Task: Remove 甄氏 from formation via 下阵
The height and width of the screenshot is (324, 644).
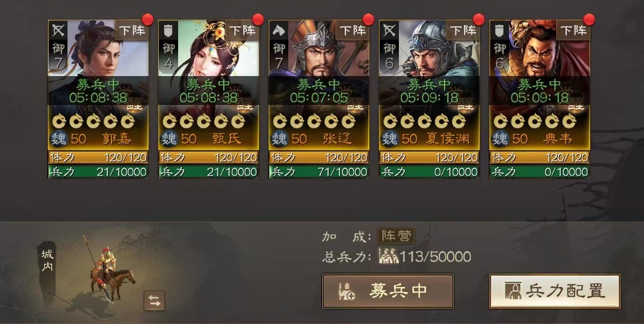Action: [242, 30]
